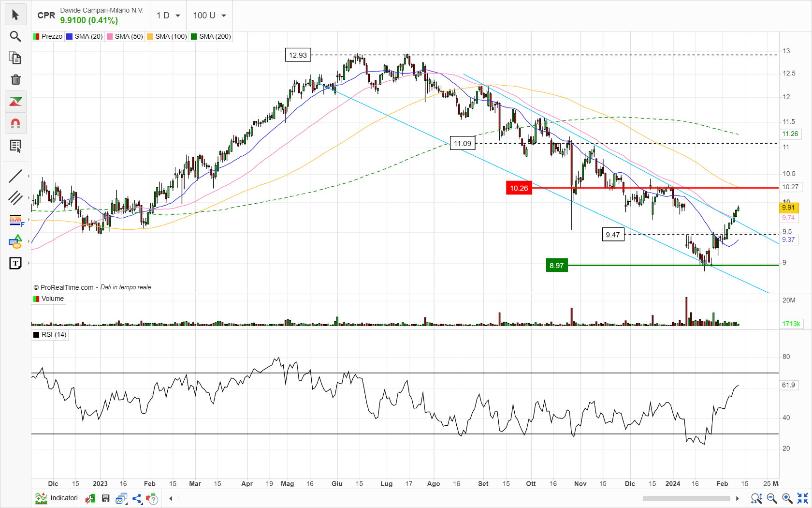Viewport: 812px width, 508px height.
Task: Click the 11.26 SMA 200 value tag
Action: [x=791, y=134]
